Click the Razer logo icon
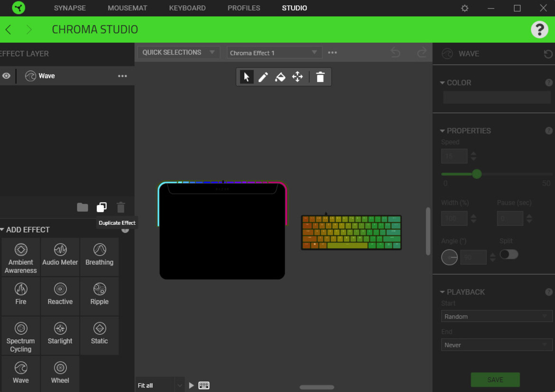This screenshot has width=555, height=392. 19,8
